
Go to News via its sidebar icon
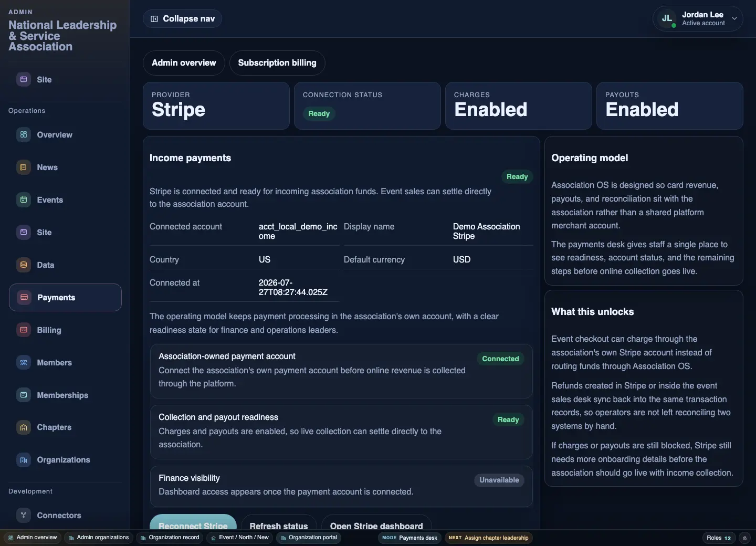tap(24, 167)
